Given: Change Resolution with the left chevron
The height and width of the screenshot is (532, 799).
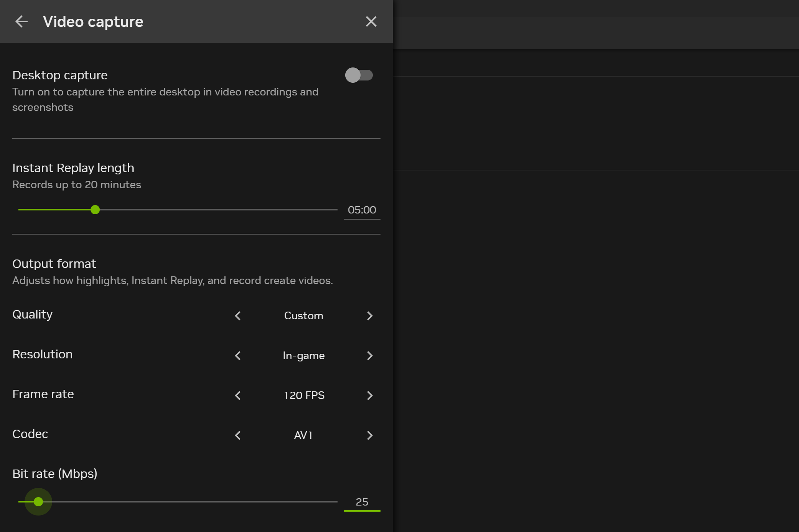Looking at the screenshot, I should tap(237, 356).
